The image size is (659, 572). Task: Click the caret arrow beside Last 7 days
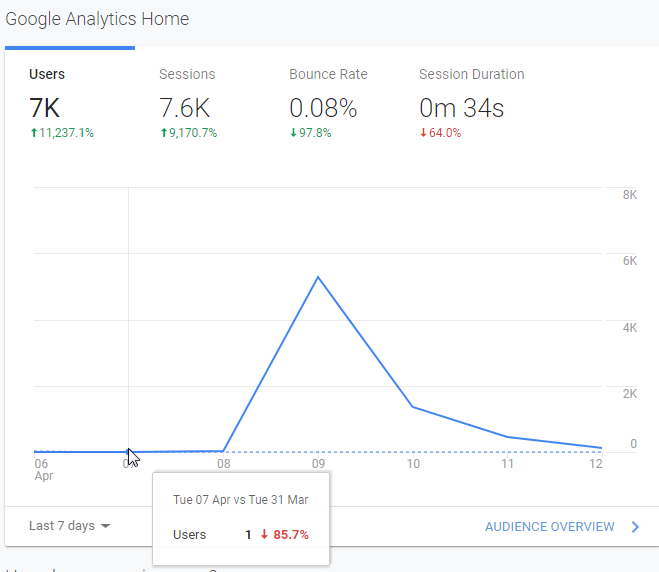105,526
